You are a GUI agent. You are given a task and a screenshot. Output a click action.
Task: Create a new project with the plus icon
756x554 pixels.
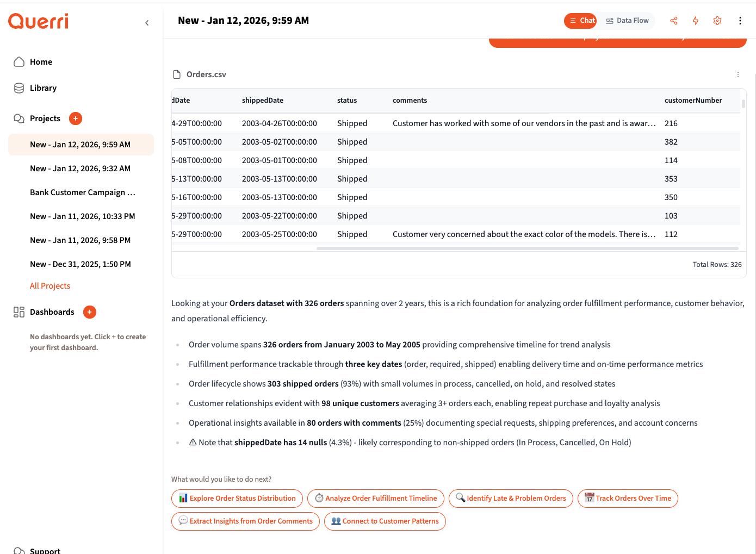tap(75, 118)
